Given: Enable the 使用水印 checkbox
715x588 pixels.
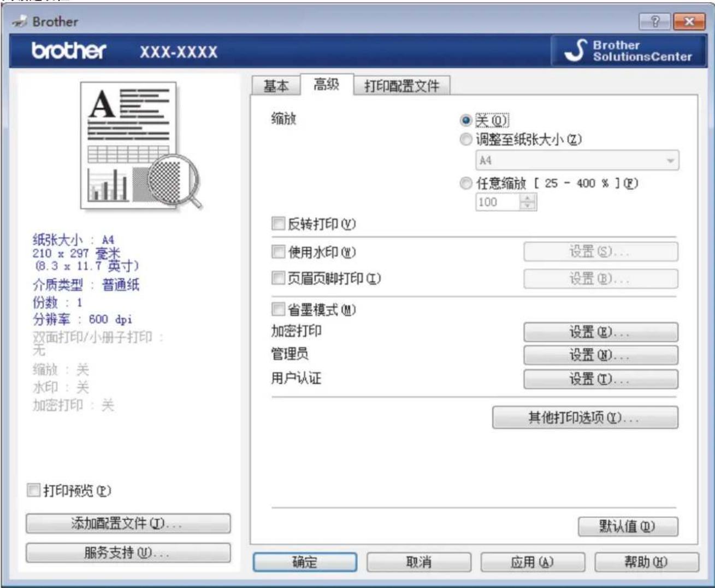Looking at the screenshot, I should pos(278,252).
